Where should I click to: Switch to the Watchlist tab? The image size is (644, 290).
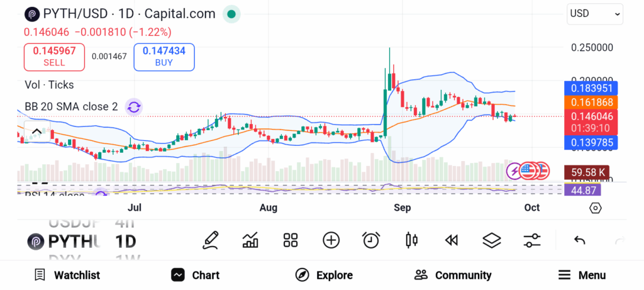tap(67, 275)
